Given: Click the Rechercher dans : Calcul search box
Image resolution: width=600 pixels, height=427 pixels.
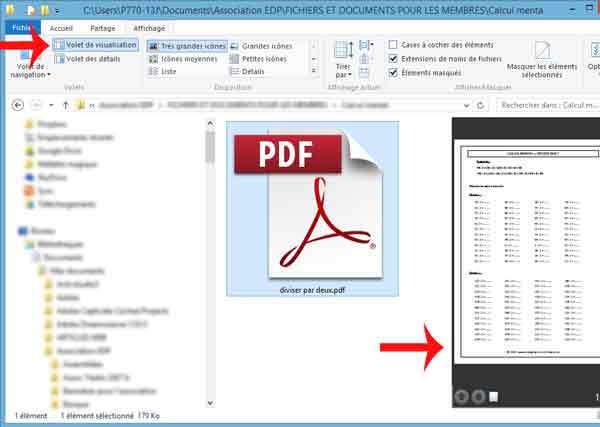Looking at the screenshot, I should pyautogui.click(x=548, y=105).
